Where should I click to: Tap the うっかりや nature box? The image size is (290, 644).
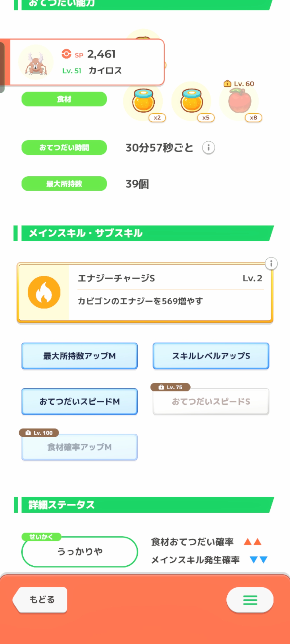(x=79, y=551)
